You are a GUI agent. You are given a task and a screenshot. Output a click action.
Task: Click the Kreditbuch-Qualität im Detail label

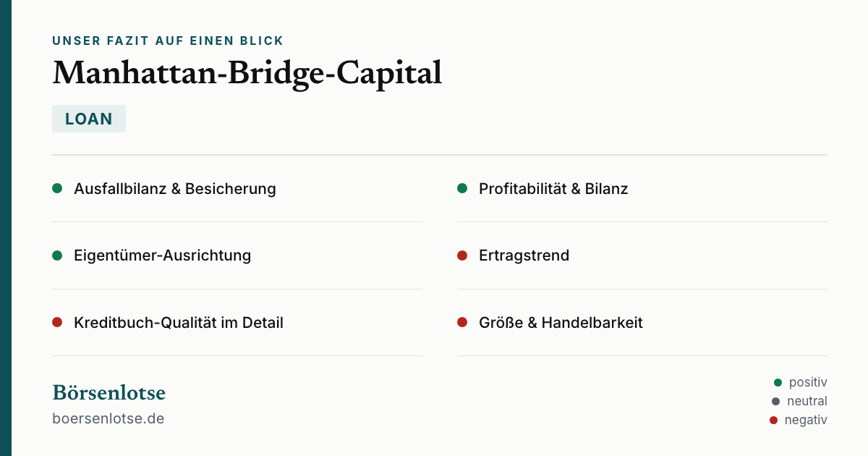point(179,323)
